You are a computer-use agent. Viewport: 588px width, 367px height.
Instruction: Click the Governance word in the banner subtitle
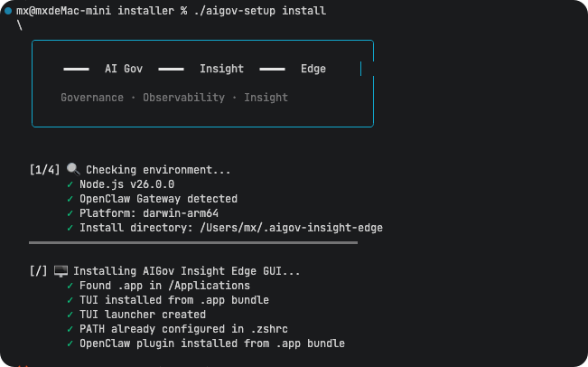pos(92,98)
